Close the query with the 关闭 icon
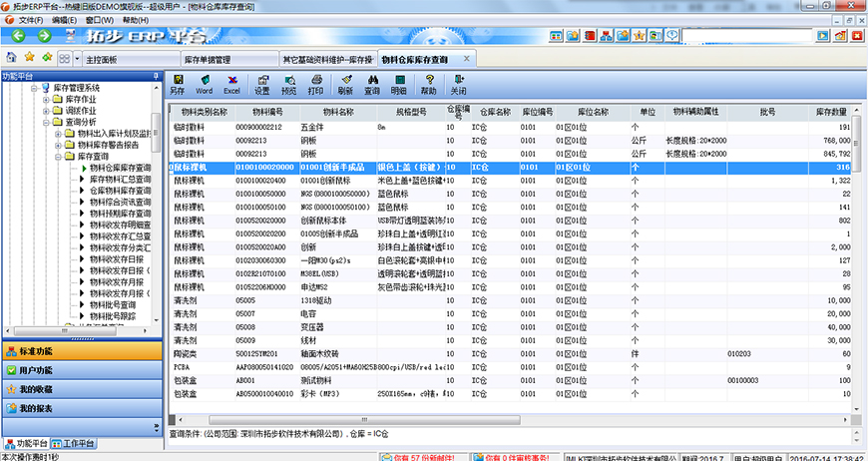Viewport: 868px width, 461px height. (x=458, y=84)
